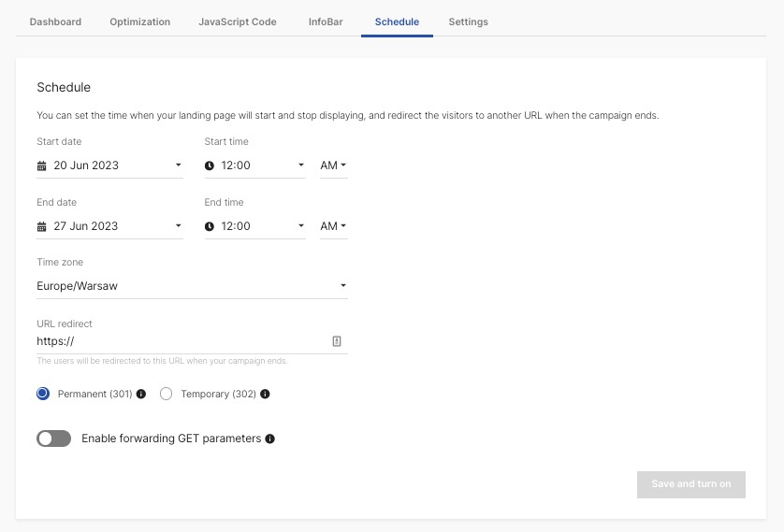Click the calendar icon beside End date
The height and width of the screenshot is (532, 784).
[x=41, y=226]
